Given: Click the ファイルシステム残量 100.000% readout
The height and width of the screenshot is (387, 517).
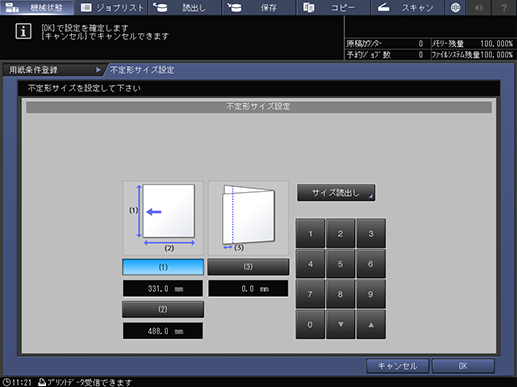Looking at the screenshot, I should (x=473, y=55).
